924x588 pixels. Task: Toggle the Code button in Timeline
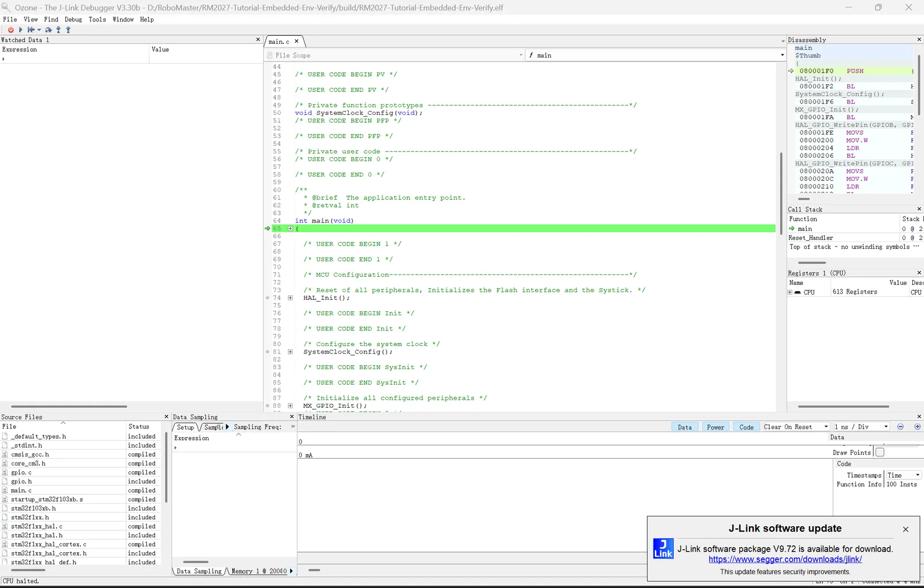point(747,427)
